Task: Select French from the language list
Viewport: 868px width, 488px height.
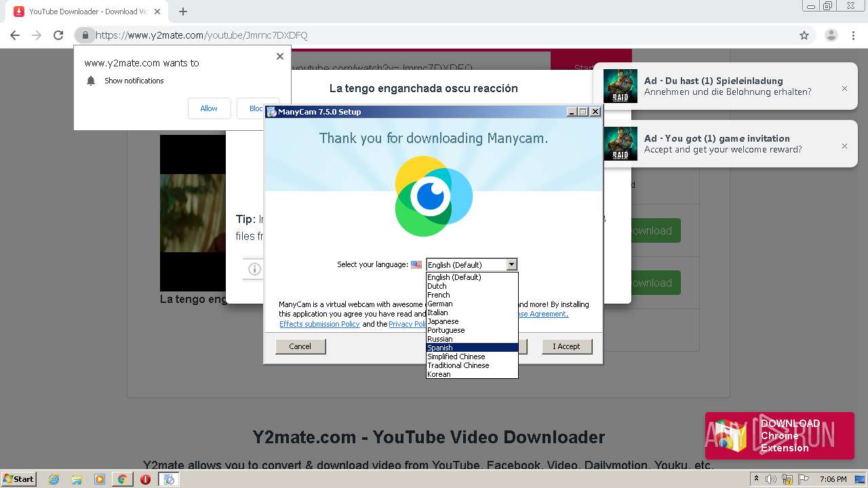Action: coord(472,295)
